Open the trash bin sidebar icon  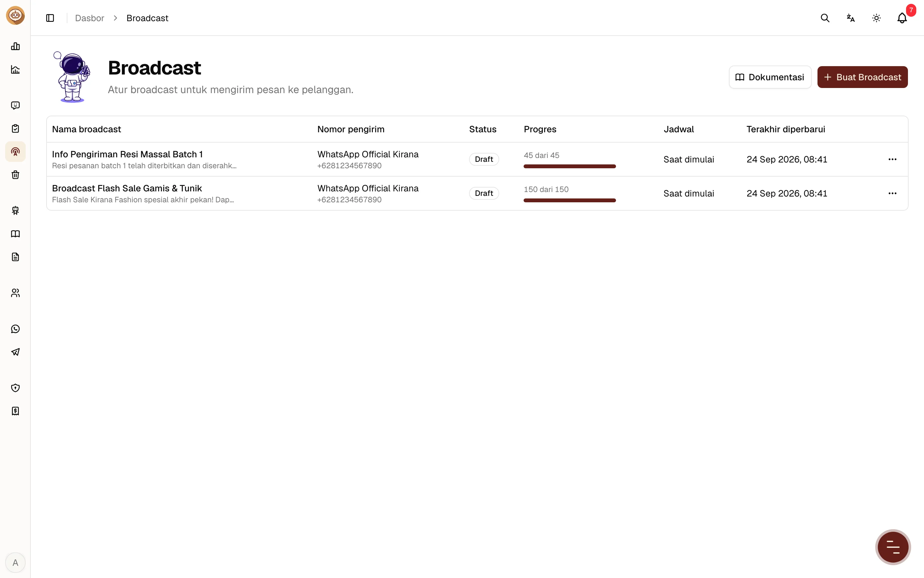pyautogui.click(x=15, y=175)
